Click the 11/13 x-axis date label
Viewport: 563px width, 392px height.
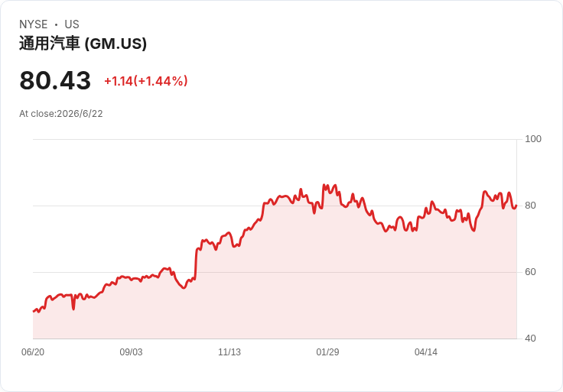pos(229,352)
